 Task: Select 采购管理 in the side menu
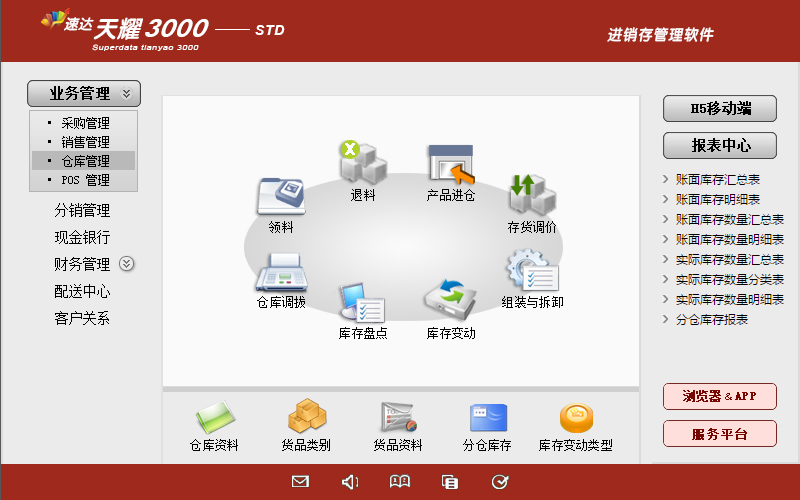(x=85, y=124)
